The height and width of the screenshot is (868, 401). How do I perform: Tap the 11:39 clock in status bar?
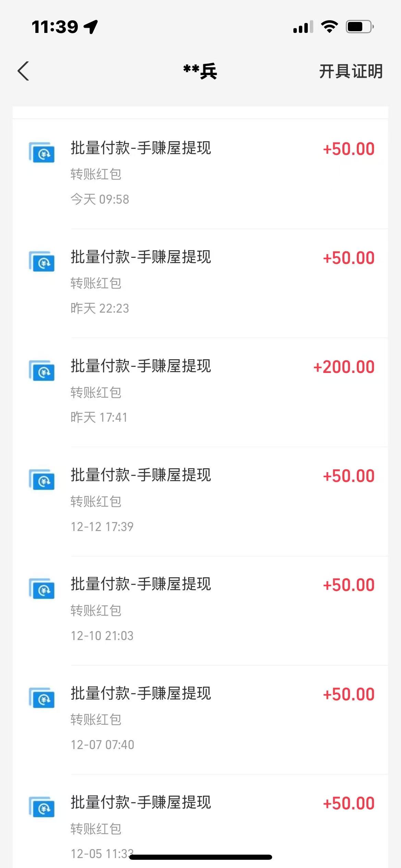(55, 27)
